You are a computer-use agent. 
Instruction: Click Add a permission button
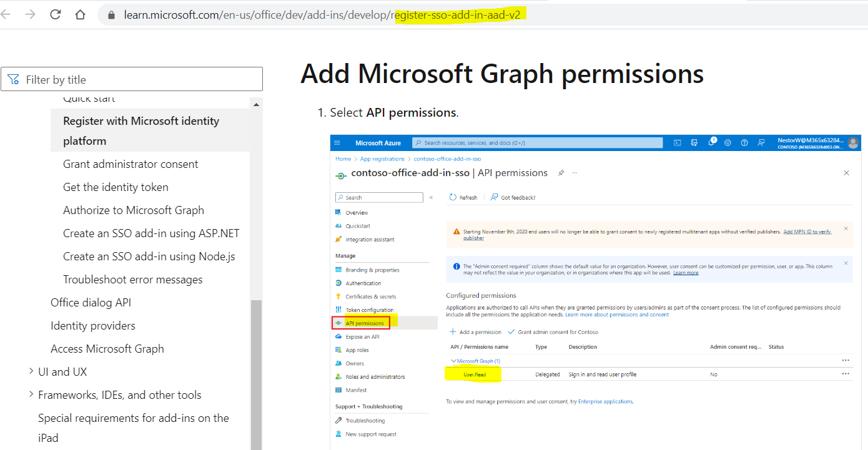(475, 332)
